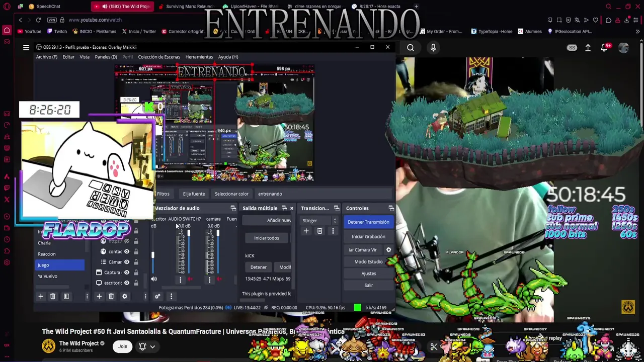Screen dimensions: 644x362
Task: Adjust camara volume fader
Action: [x=218, y=234]
